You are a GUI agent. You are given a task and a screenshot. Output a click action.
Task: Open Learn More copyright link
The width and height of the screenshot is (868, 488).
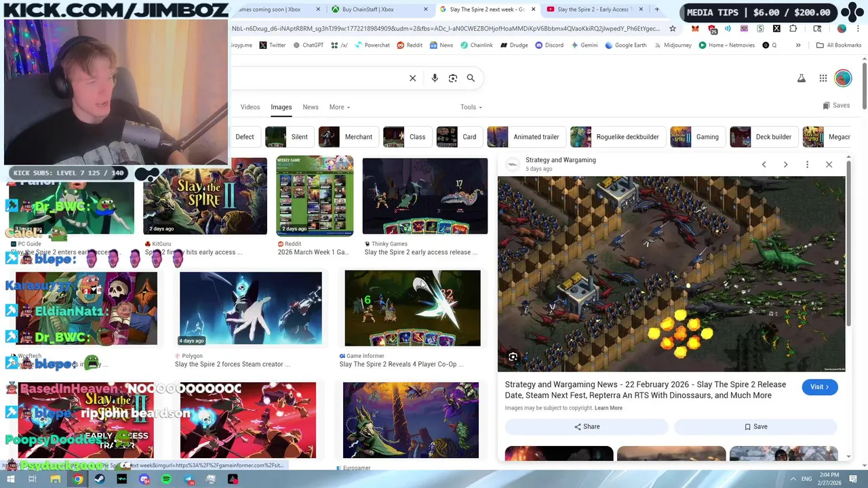(608, 408)
